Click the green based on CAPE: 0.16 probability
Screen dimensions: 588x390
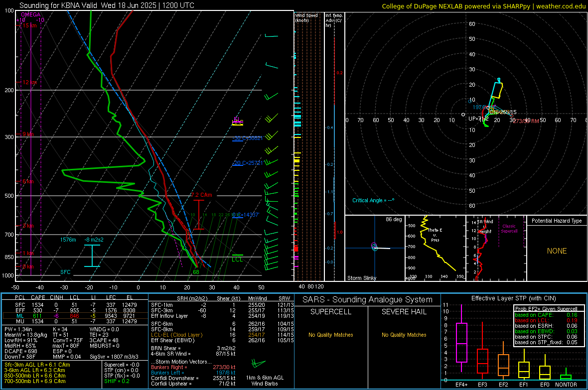click(546, 315)
